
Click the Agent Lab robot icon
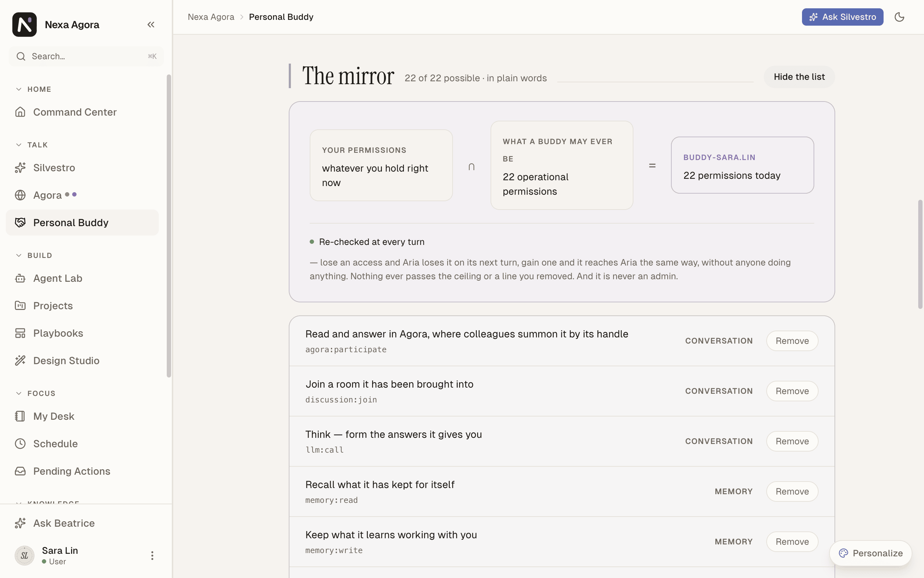click(x=20, y=278)
